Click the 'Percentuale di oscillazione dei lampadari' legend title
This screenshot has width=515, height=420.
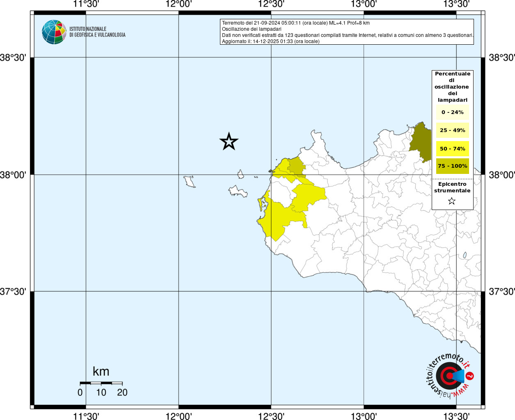(453, 87)
